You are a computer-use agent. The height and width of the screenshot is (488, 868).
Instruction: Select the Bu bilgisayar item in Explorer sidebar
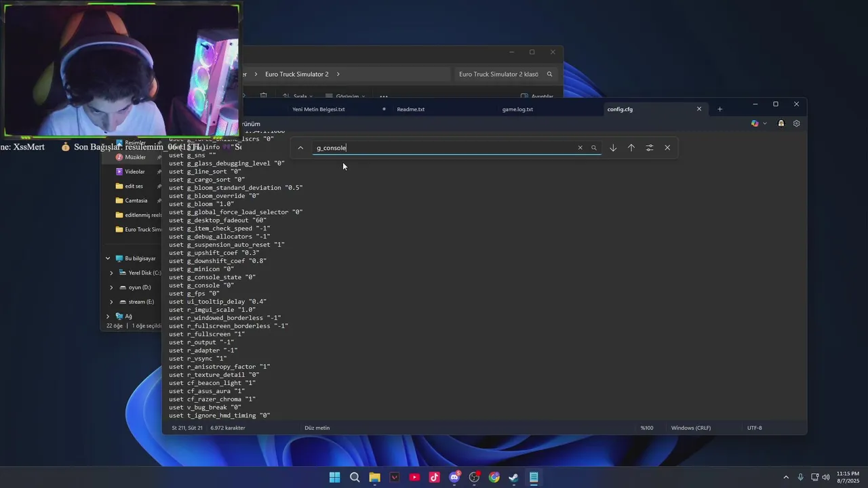[136, 258]
